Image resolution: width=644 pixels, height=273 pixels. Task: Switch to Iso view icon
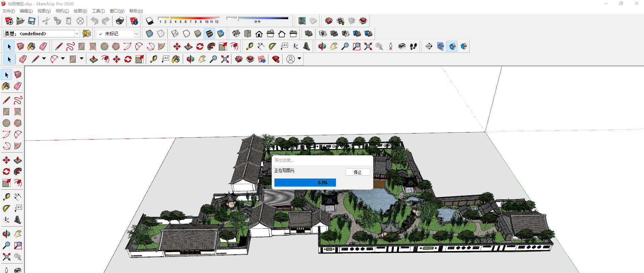(x=236, y=34)
